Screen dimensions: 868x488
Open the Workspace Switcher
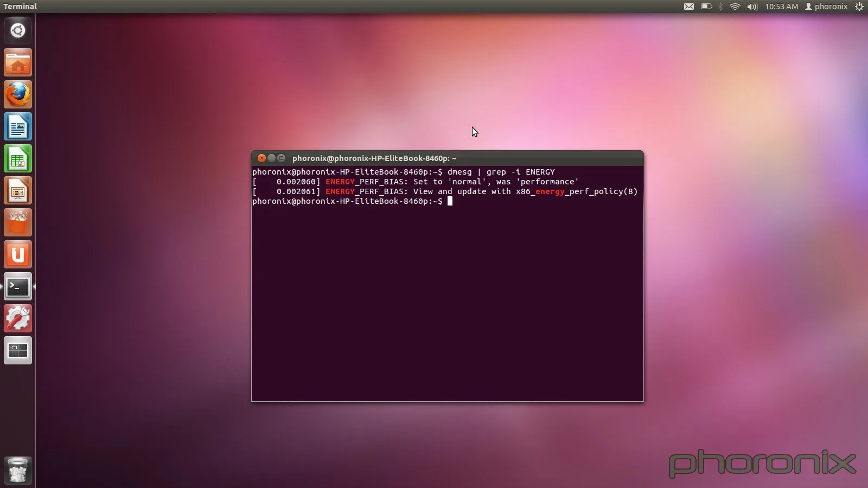[18, 350]
